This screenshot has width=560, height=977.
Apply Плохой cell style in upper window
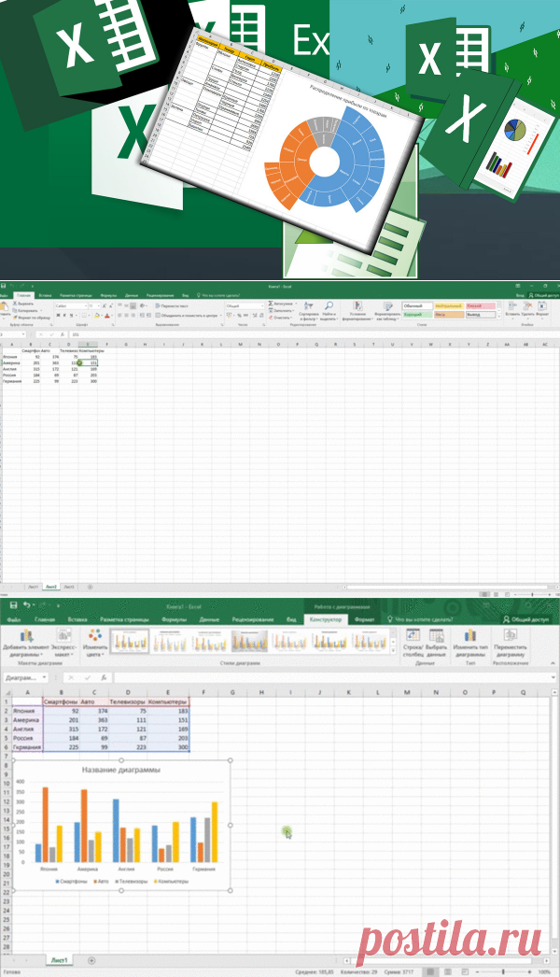[x=481, y=306]
